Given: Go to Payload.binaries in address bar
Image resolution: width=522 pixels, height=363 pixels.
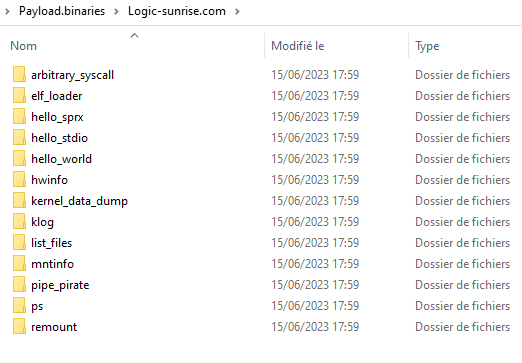Looking at the screenshot, I should click(62, 11).
